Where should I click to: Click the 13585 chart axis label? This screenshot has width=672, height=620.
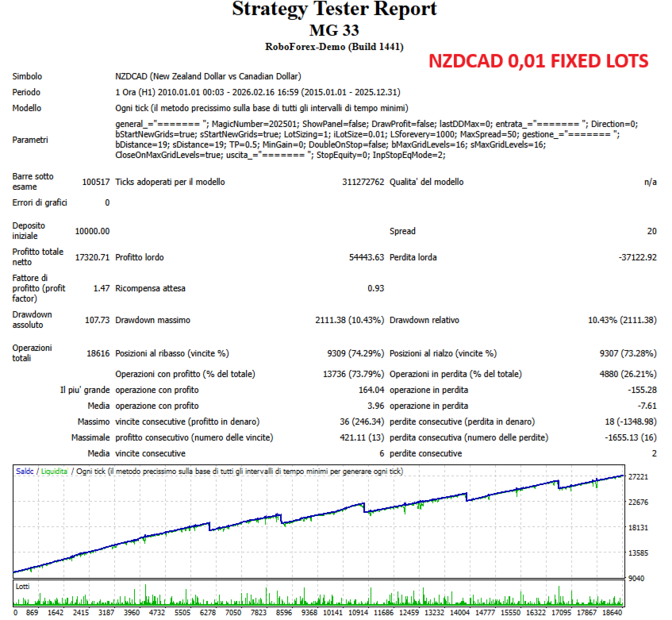tap(638, 553)
